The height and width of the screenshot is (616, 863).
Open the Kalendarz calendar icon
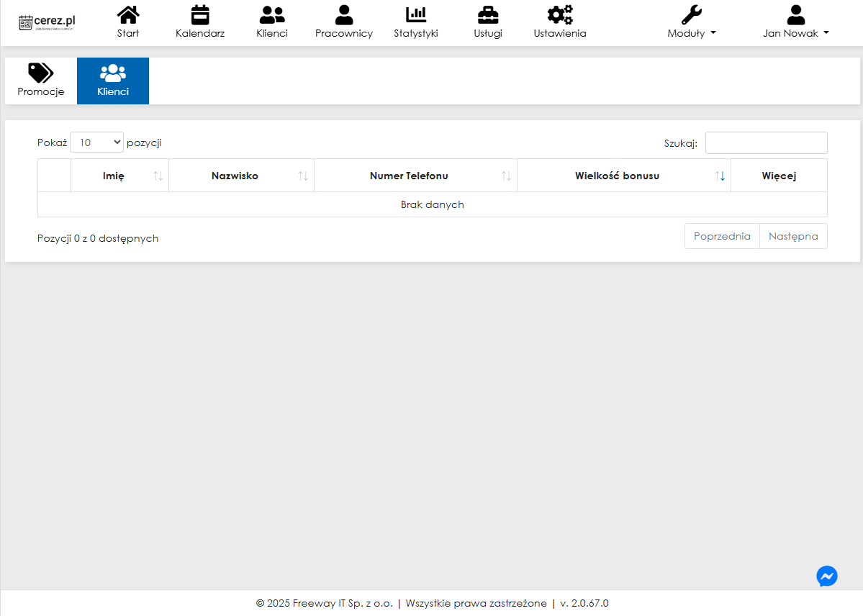(x=200, y=15)
